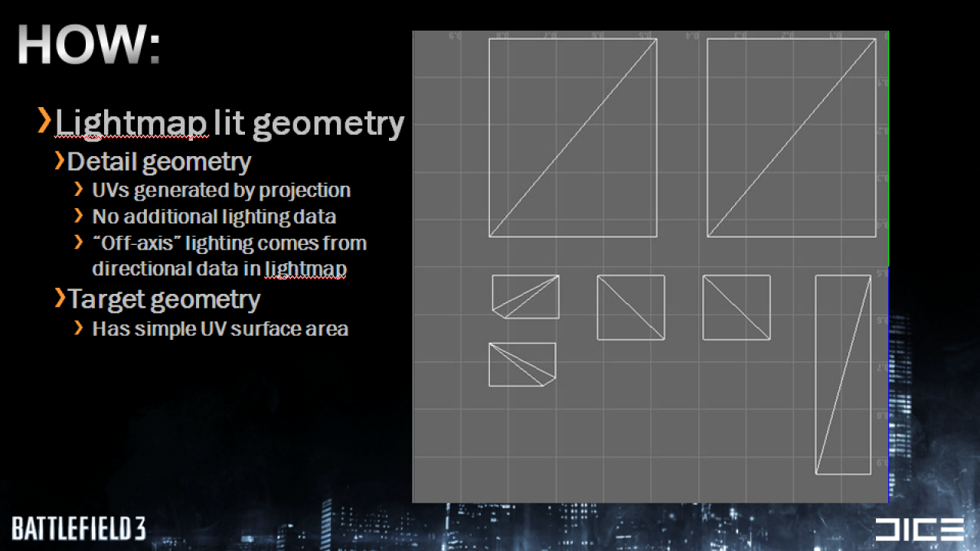The height and width of the screenshot is (551, 980).
Task: Click the bullet arrow before Has simple UV surface area
Action: pos(79,328)
